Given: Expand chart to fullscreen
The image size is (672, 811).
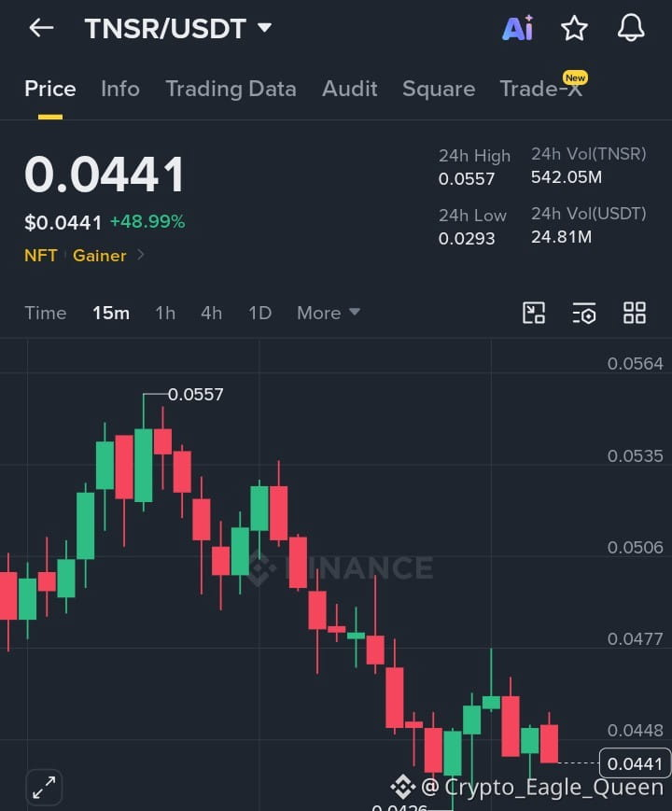Looking at the screenshot, I should [x=44, y=788].
